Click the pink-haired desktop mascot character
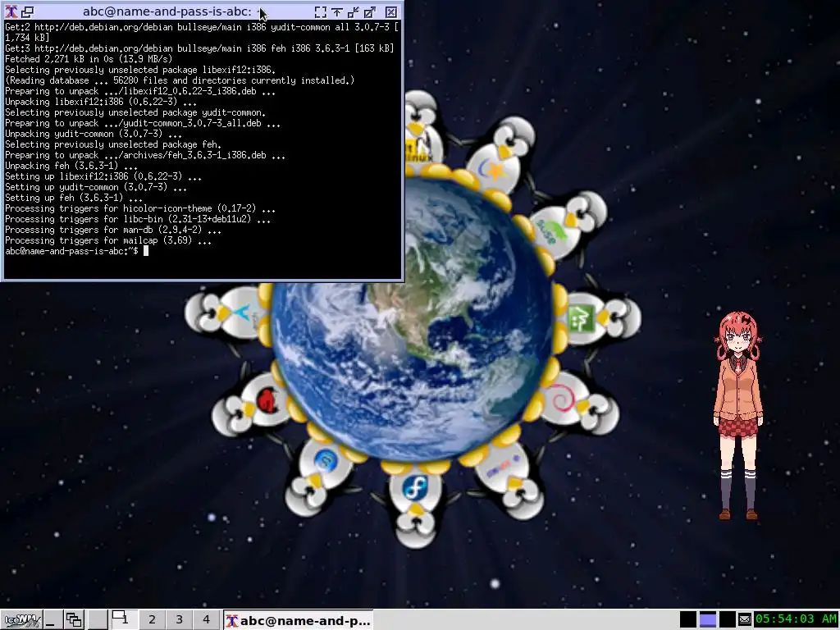The width and height of the screenshot is (840, 630). click(739, 416)
